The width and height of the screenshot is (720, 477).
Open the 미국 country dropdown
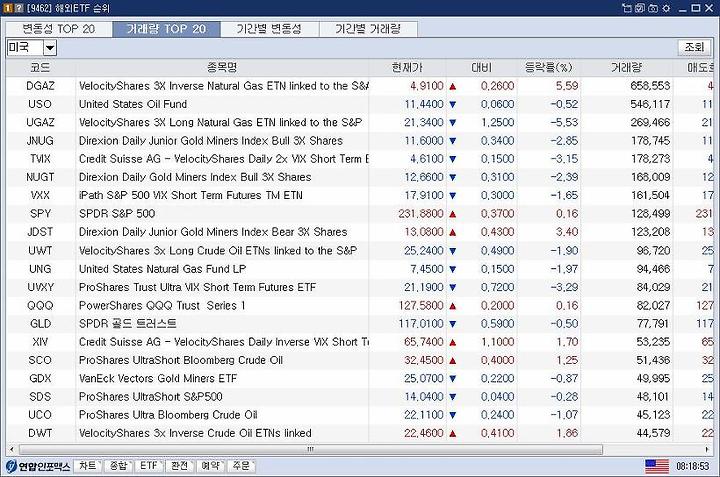pos(50,47)
